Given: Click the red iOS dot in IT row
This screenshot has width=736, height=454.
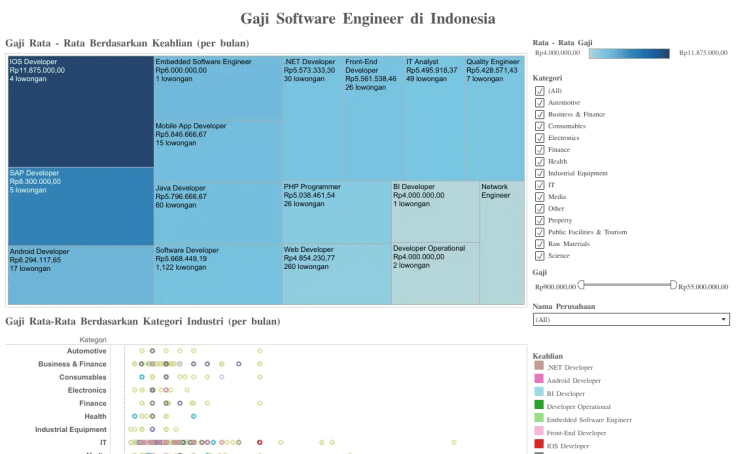Looking at the screenshot, I should click(x=260, y=442).
